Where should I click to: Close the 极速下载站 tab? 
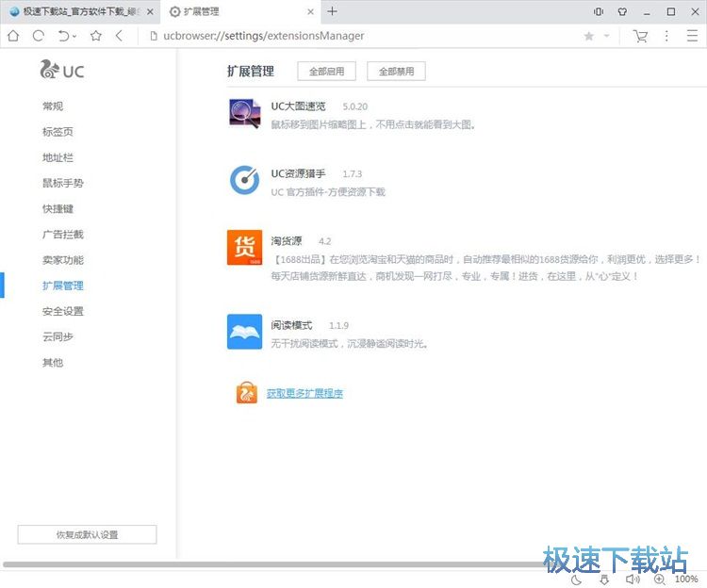(150, 11)
